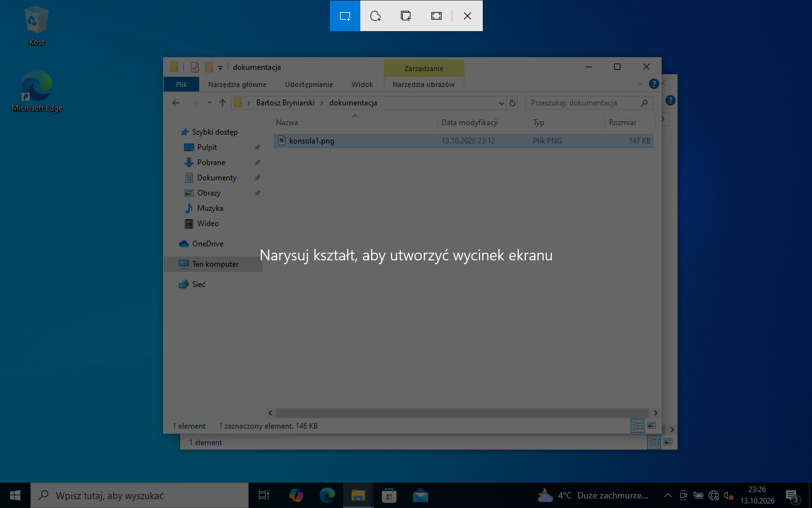Select Ten komputer in navigation pane
The width and height of the screenshot is (812, 508).
coord(215,264)
